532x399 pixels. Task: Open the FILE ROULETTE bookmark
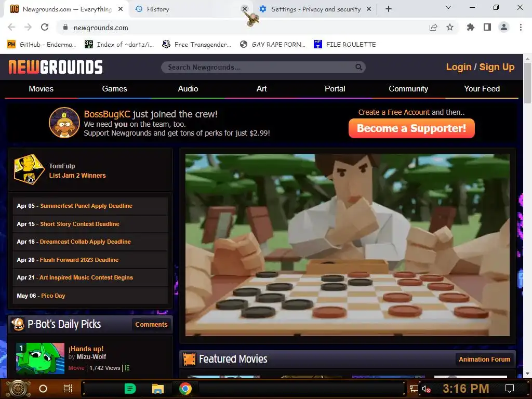pos(345,45)
